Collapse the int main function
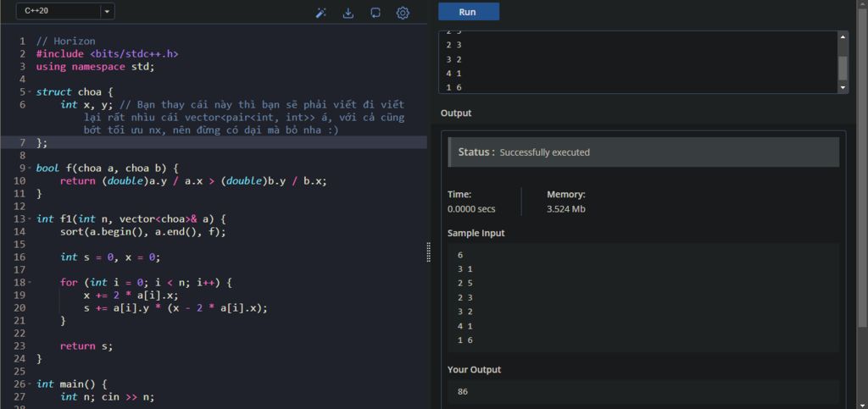This screenshot has width=868, height=409. (x=31, y=384)
